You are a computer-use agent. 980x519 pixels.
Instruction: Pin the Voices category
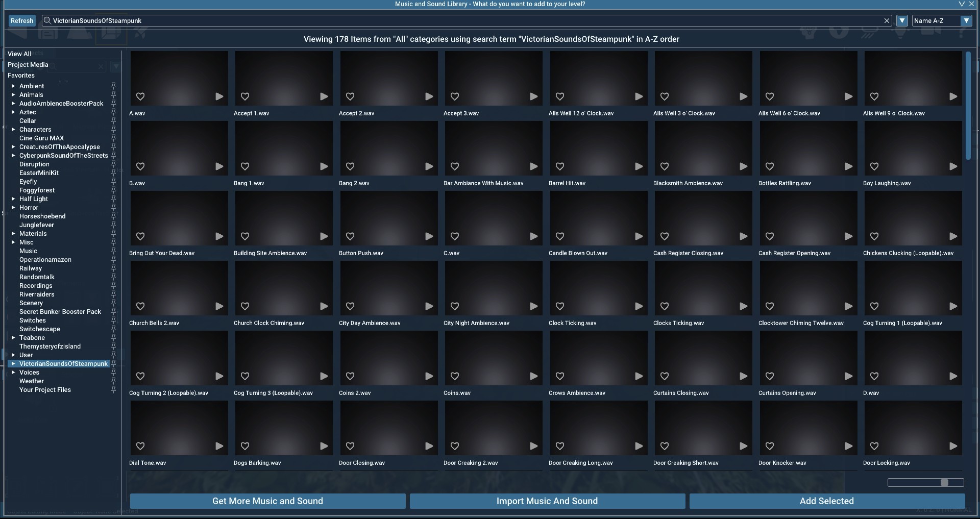point(113,373)
